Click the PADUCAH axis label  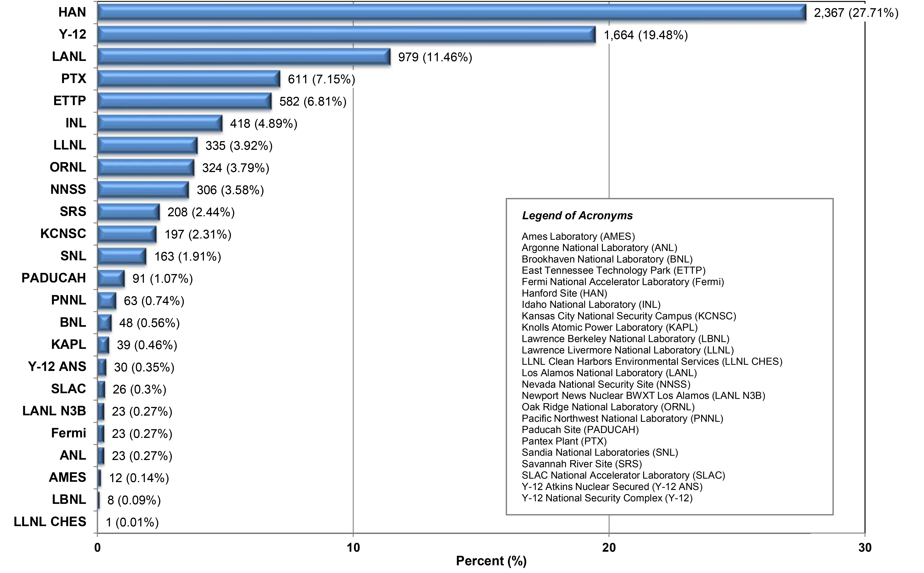pyautogui.click(x=54, y=278)
